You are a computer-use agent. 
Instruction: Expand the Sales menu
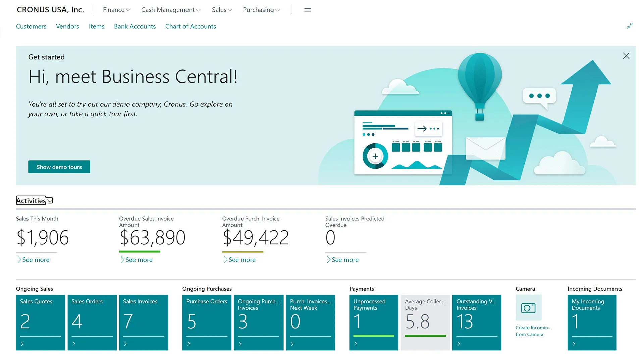pos(221,10)
